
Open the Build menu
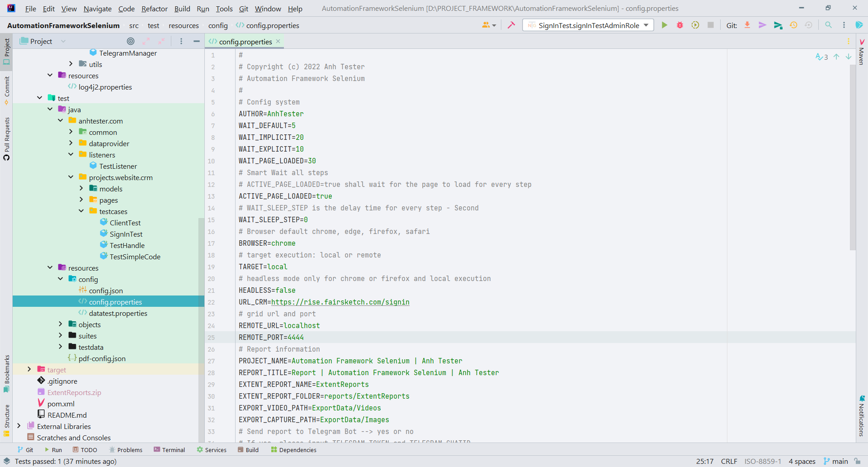click(182, 9)
